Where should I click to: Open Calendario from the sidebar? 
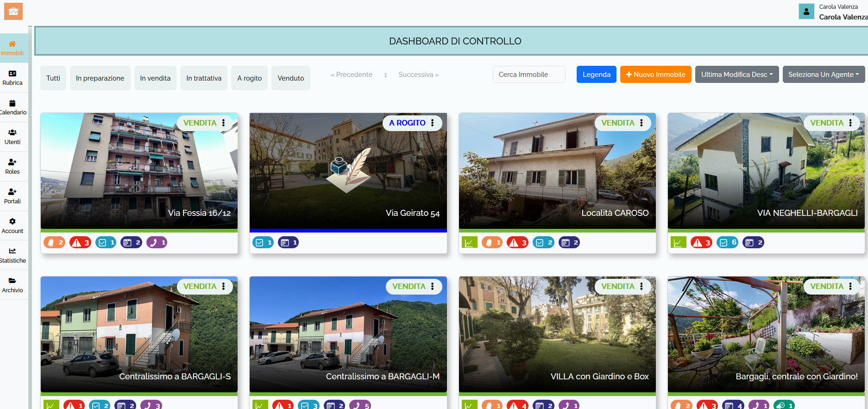[13, 104]
